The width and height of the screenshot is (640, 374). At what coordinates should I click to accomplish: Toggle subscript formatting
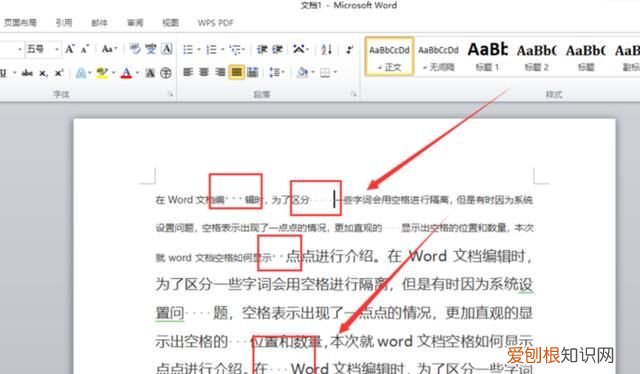pyautogui.click(x=43, y=73)
